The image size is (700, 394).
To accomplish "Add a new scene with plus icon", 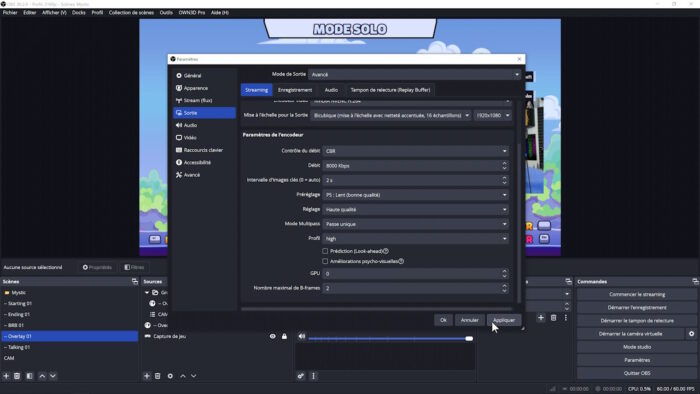I will (6, 376).
